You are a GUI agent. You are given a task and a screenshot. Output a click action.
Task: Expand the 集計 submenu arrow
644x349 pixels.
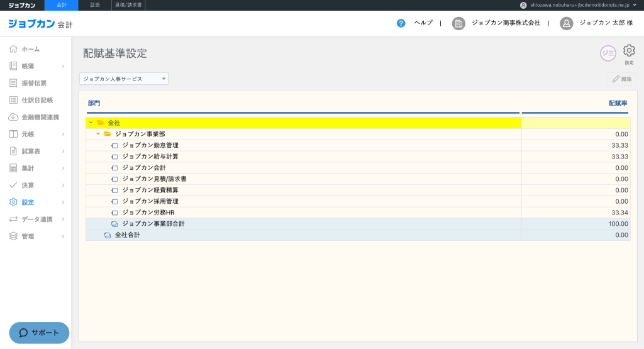tap(64, 169)
